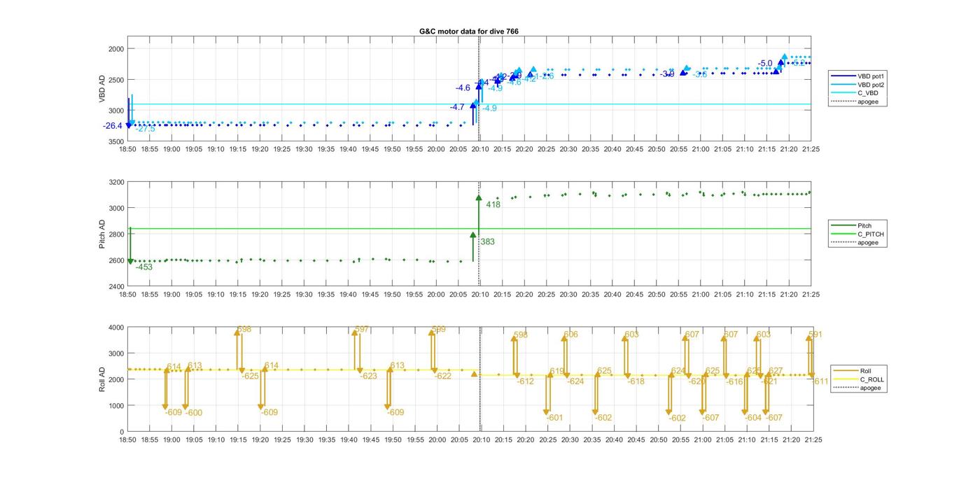This screenshot has height=485, width=980.
Task: Click the '599' roll data label
Action: pyautogui.click(x=439, y=329)
